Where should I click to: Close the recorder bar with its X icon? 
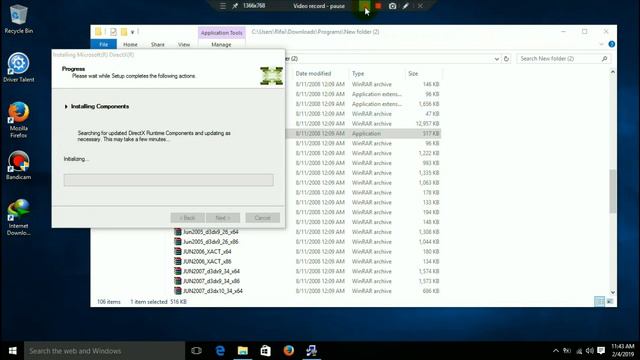pos(420,6)
